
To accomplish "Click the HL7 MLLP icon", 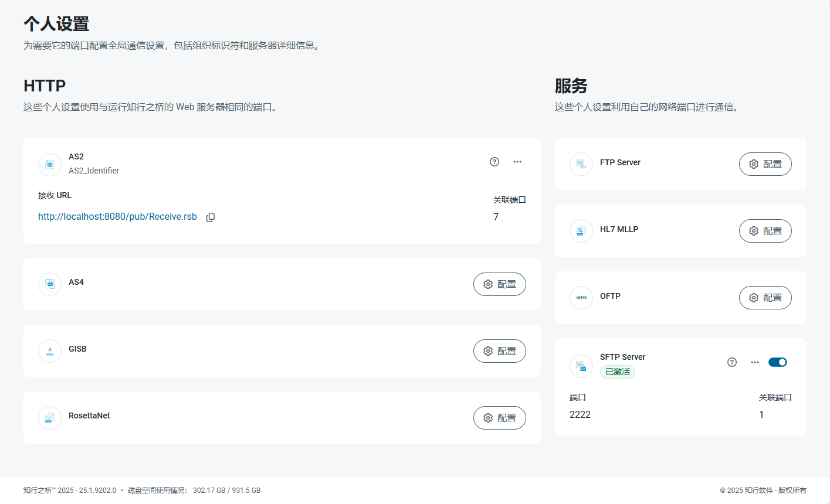I will (x=581, y=231).
